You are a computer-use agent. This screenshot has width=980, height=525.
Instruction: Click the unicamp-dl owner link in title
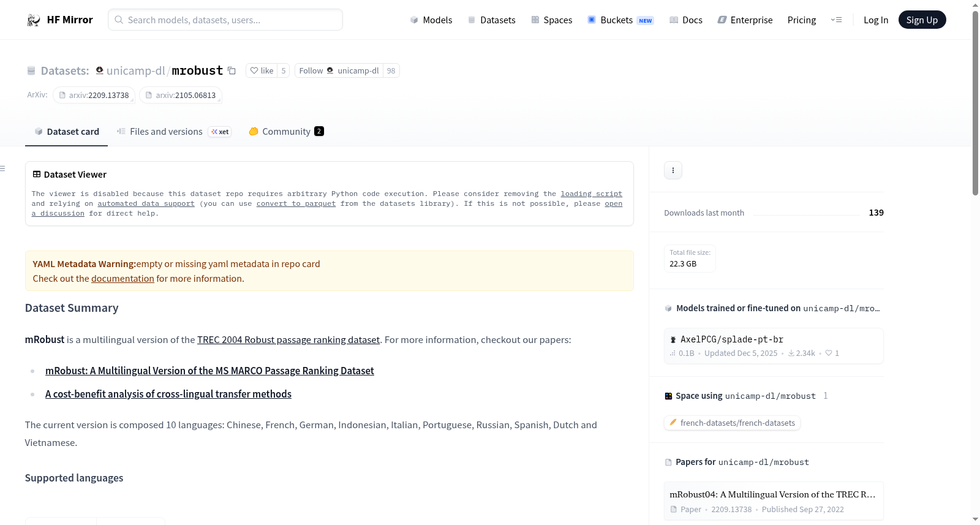[x=136, y=70]
